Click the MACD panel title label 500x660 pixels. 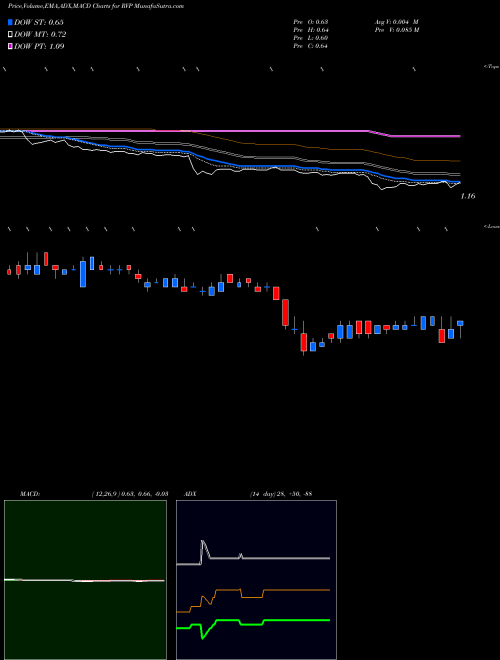(30, 494)
